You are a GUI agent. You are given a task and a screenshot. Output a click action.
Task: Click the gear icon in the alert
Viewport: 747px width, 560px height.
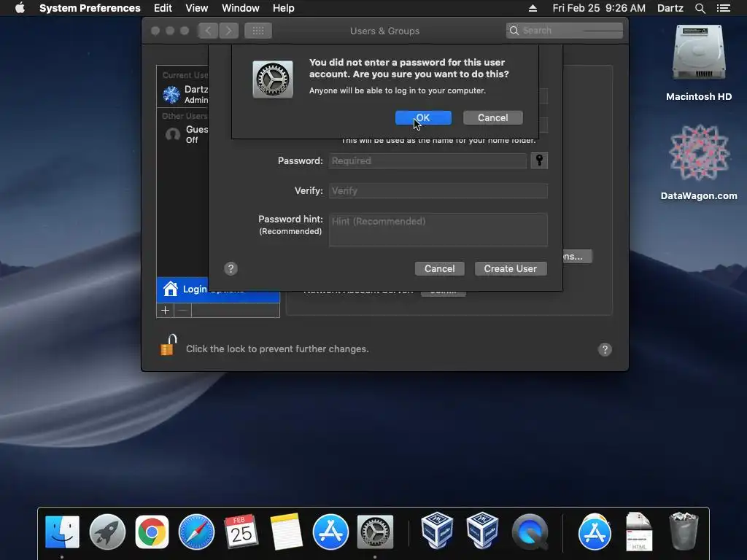click(x=273, y=79)
